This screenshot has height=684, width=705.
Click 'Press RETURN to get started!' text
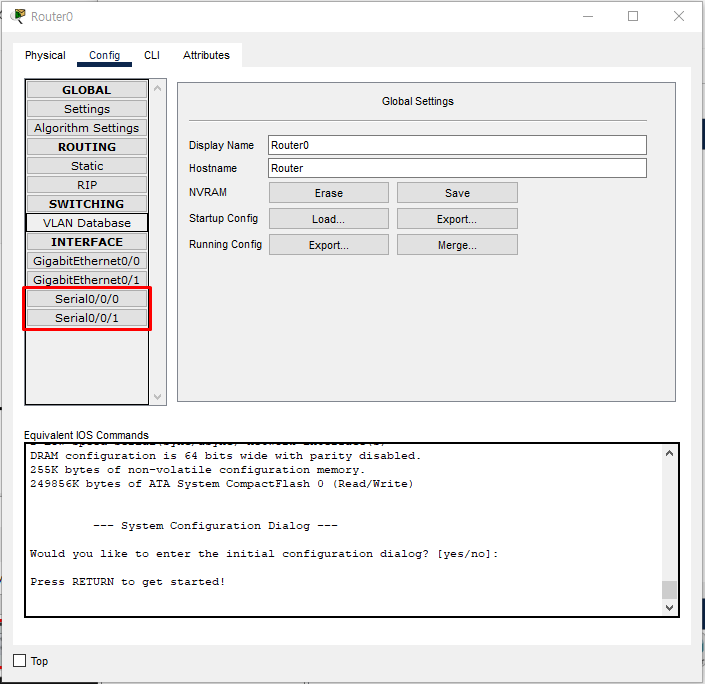(127, 581)
